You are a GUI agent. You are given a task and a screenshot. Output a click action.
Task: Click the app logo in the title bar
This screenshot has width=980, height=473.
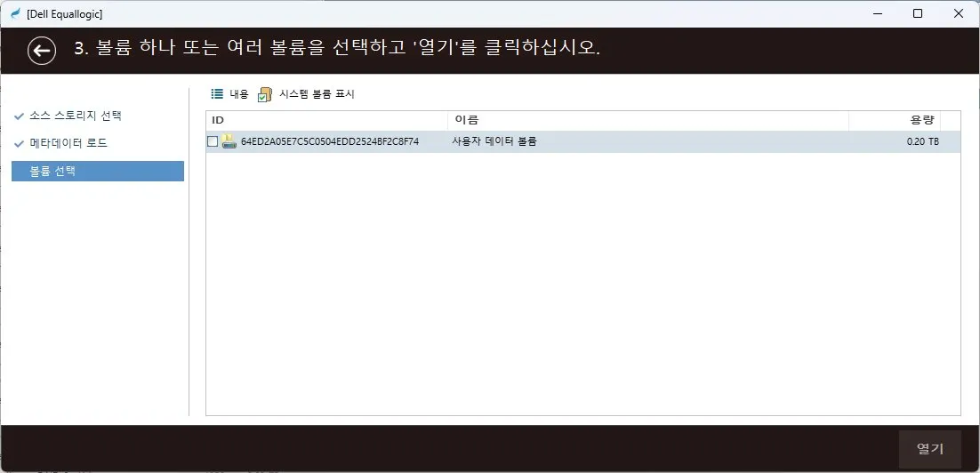16,13
